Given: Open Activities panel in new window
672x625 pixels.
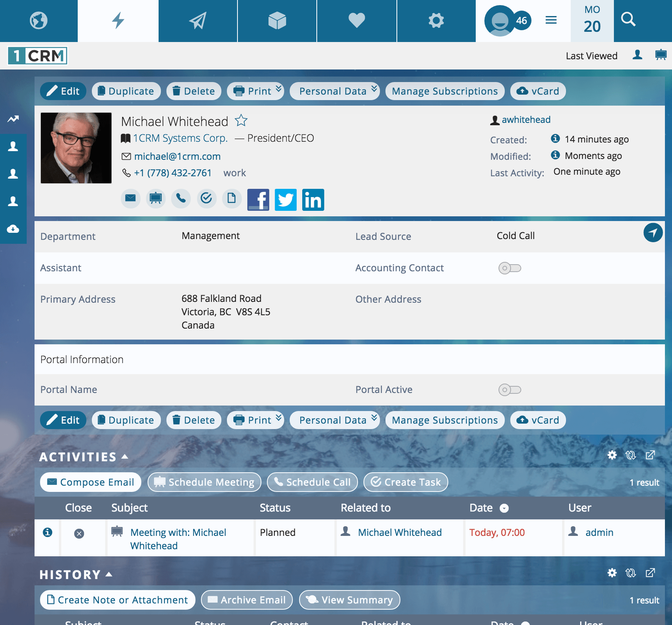Looking at the screenshot, I should click(x=650, y=455).
